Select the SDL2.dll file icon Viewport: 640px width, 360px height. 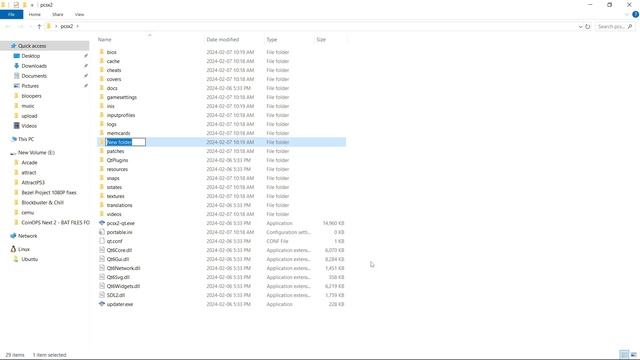coord(102,295)
